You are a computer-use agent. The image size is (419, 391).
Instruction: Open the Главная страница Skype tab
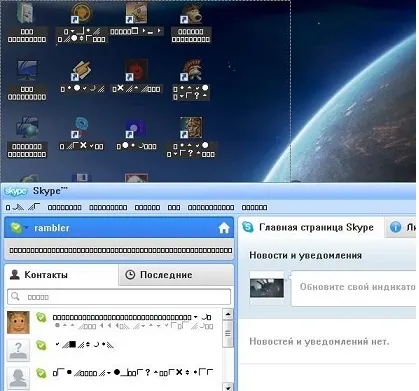pyautogui.click(x=310, y=227)
